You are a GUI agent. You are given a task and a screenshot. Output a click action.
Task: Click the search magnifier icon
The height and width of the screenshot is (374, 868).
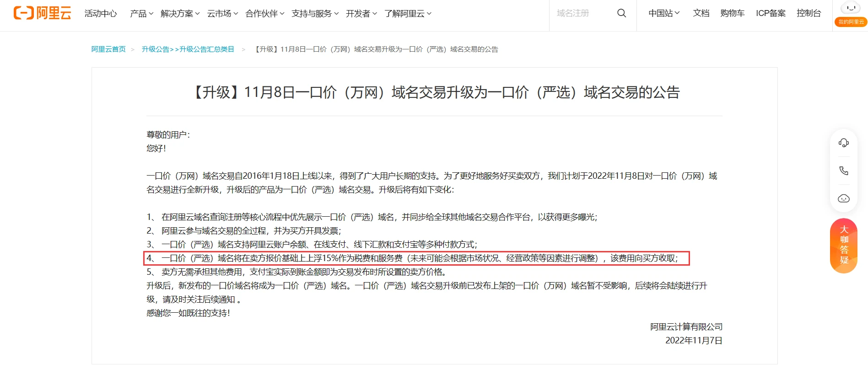tap(621, 13)
